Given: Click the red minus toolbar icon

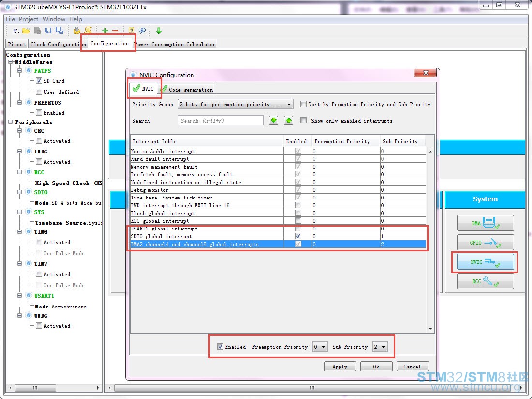Looking at the screenshot, I should [116, 31].
